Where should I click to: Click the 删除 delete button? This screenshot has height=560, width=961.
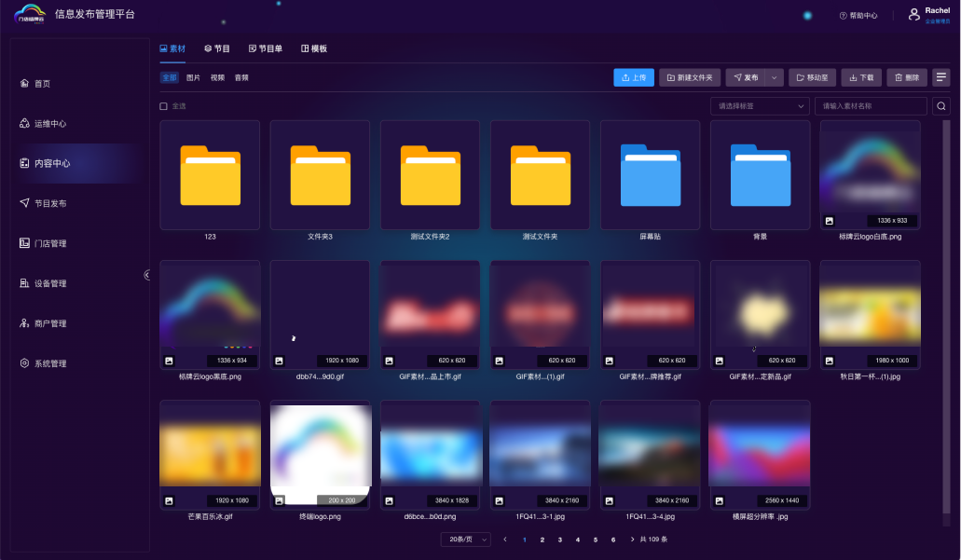pos(907,78)
